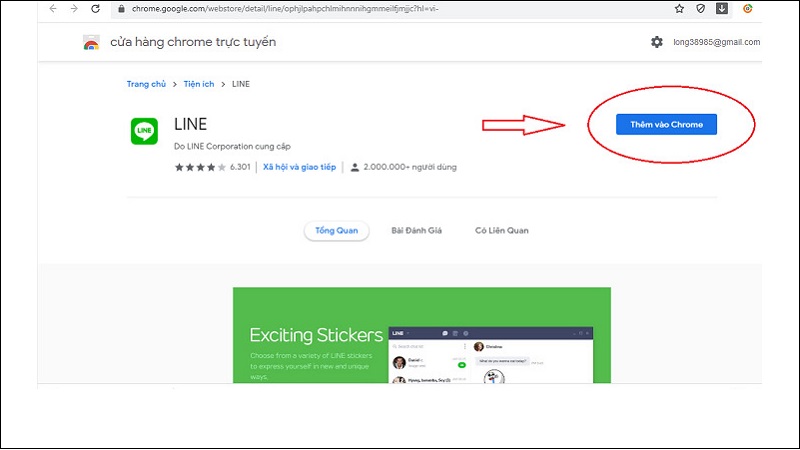Viewport: 800px width, 450px height.
Task: Click "2.000.000+ người dùng" text
Action: click(410, 167)
